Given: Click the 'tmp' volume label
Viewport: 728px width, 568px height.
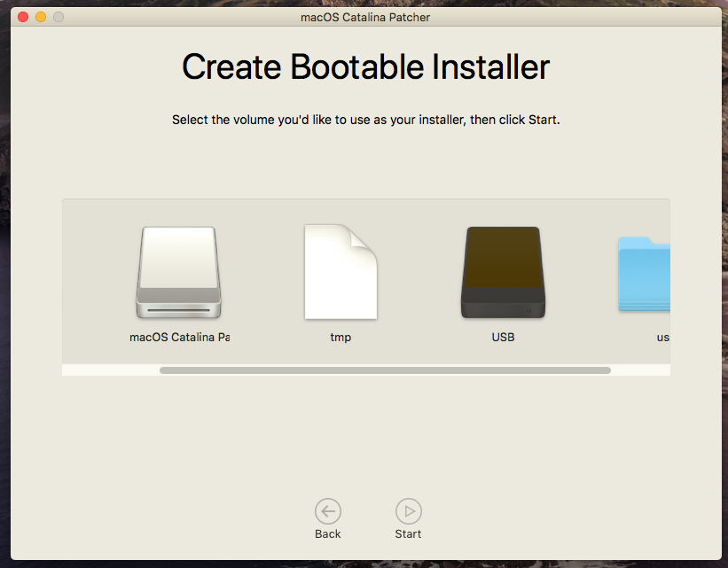Looking at the screenshot, I should (x=341, y=338).
